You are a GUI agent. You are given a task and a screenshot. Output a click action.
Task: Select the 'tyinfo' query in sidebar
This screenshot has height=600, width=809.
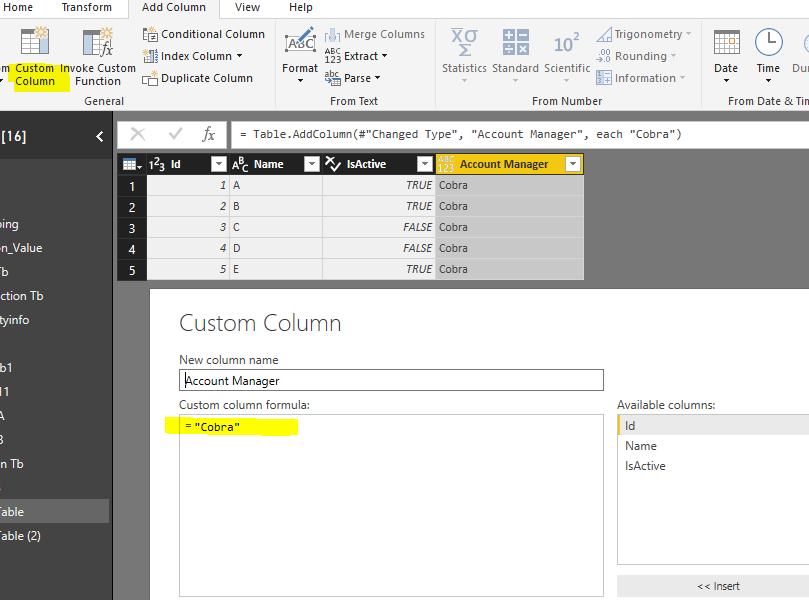54,320
